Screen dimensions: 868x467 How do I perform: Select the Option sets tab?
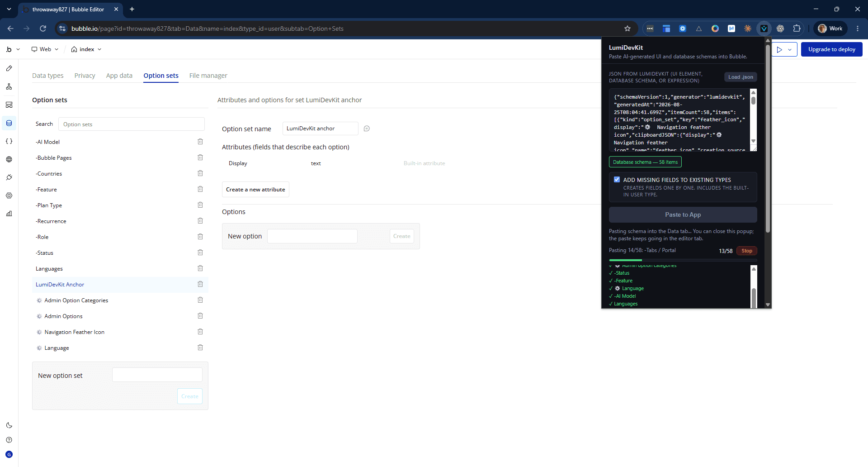pos(161,76)
